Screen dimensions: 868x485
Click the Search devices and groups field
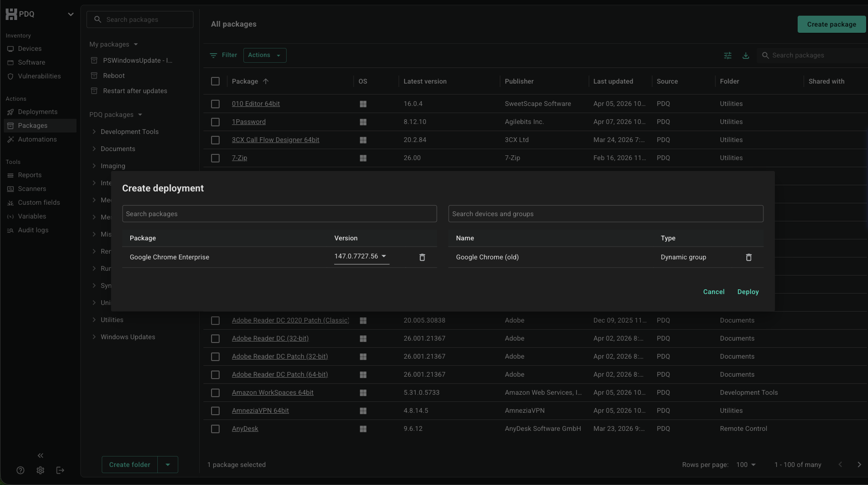605,214
